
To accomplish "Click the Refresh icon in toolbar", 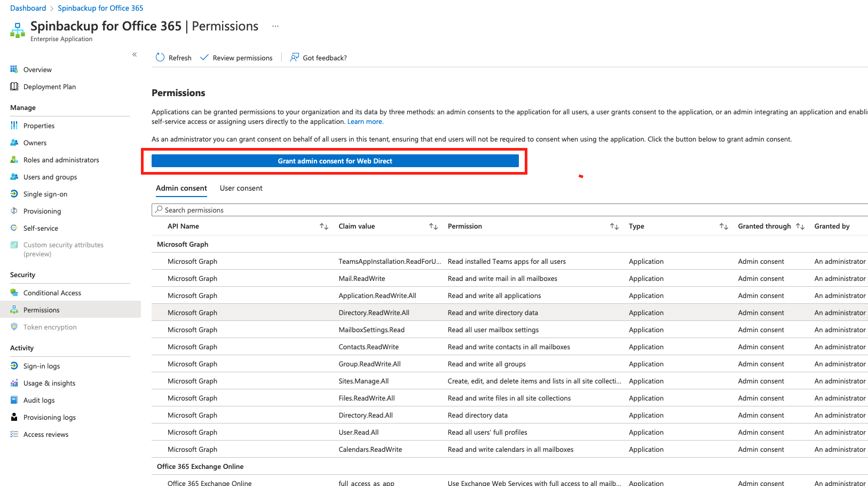I will pos(160,58).
